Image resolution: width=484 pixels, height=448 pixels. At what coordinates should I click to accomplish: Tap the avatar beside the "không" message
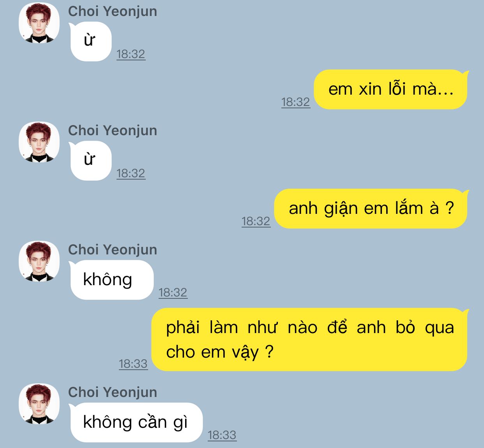[39, 261]
